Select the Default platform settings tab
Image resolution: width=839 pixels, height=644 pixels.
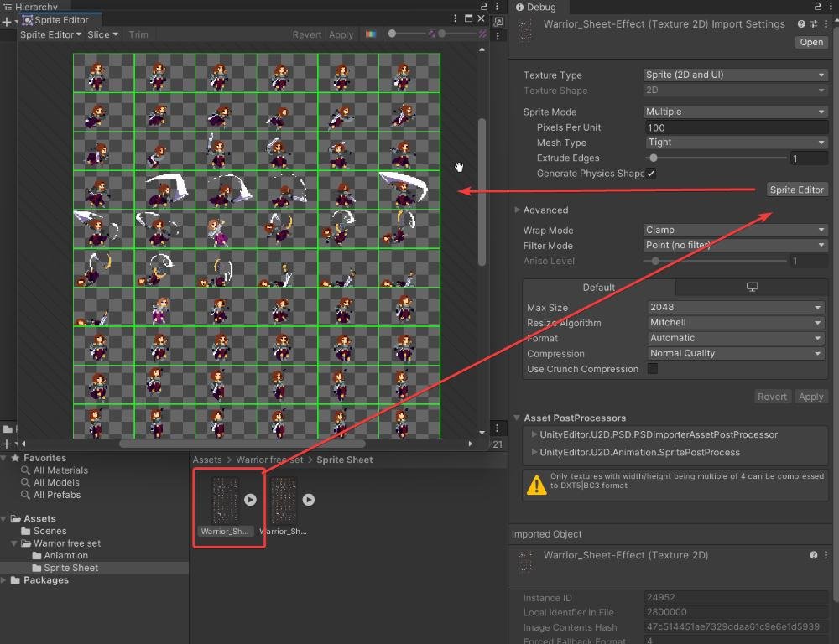coord(599,288)
